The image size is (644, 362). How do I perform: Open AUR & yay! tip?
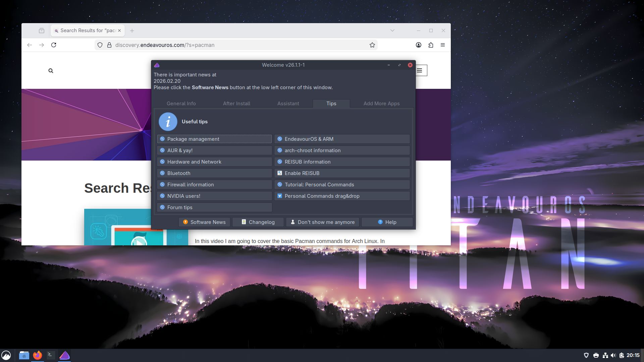point(214,150)
